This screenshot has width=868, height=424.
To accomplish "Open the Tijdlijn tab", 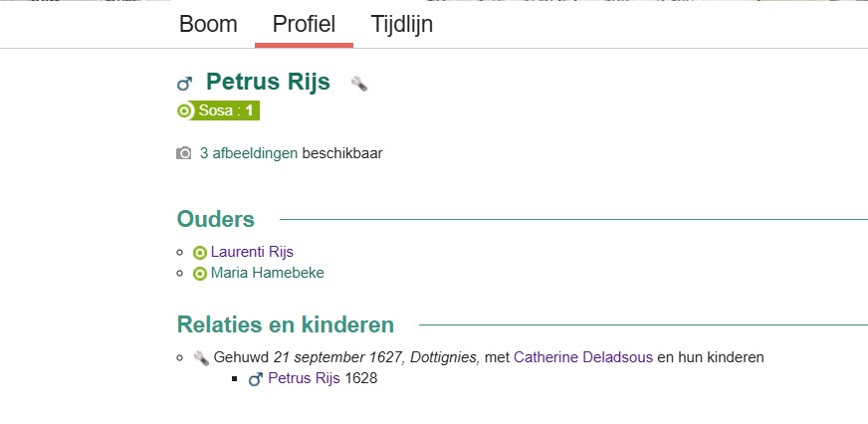I will (401, 24).
